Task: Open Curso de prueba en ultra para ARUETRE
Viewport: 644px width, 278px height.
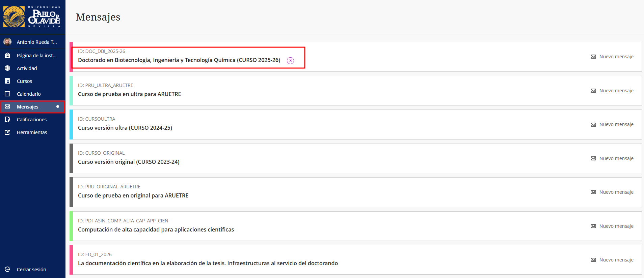Action: 129,94
